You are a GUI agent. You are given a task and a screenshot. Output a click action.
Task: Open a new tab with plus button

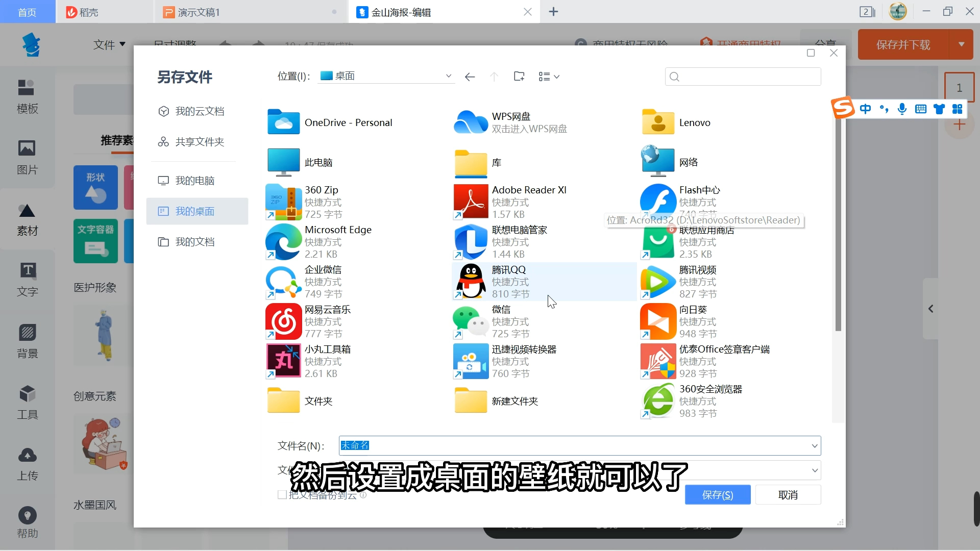553,12
